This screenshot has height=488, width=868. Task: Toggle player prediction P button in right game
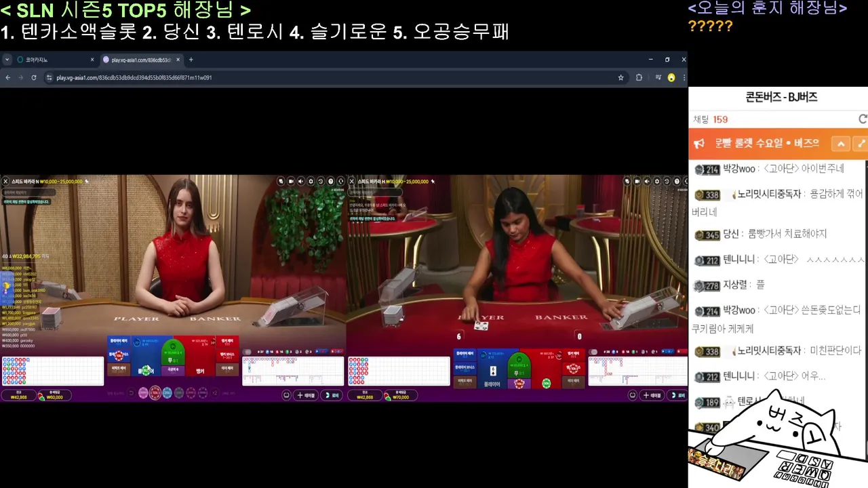pyautogui.click(x=667, y=352)
